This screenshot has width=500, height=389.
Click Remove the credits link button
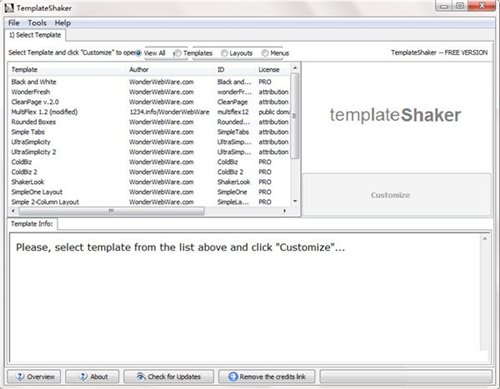coord(267,377)
